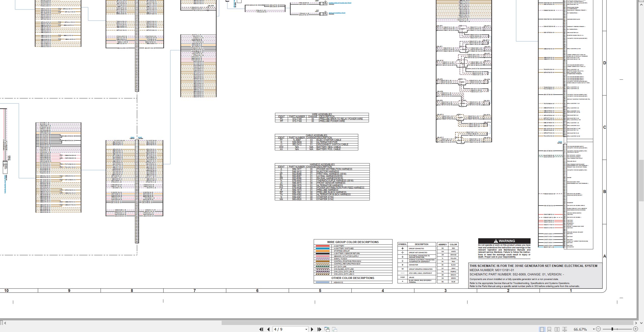Click grid row letter D on right border
The width and height of the screenshot is (644, 332).
pyautogui.click(x=605, y=63)
